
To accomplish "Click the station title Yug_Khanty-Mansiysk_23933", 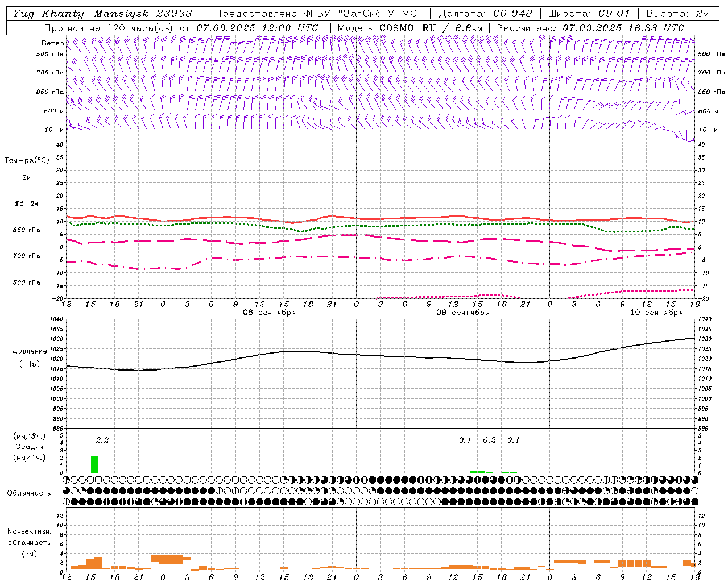I will pos(103,14).
